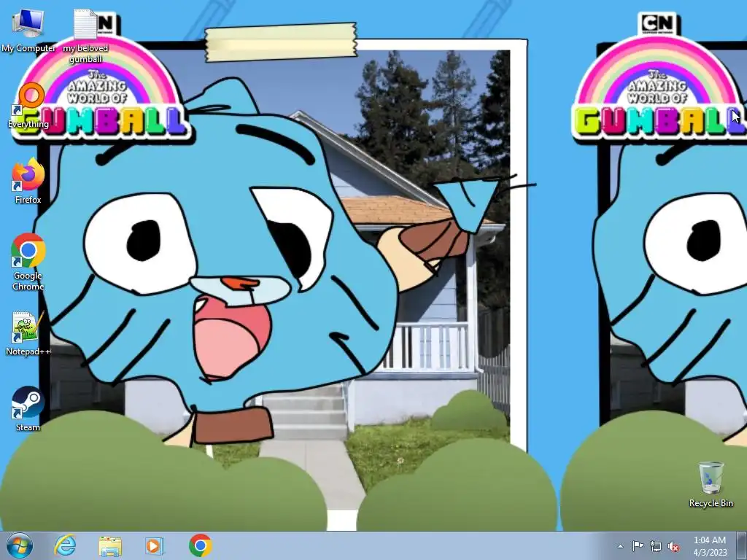Open the Action Center flag icon
Screen dimensions: 747x560
(638, 546)
